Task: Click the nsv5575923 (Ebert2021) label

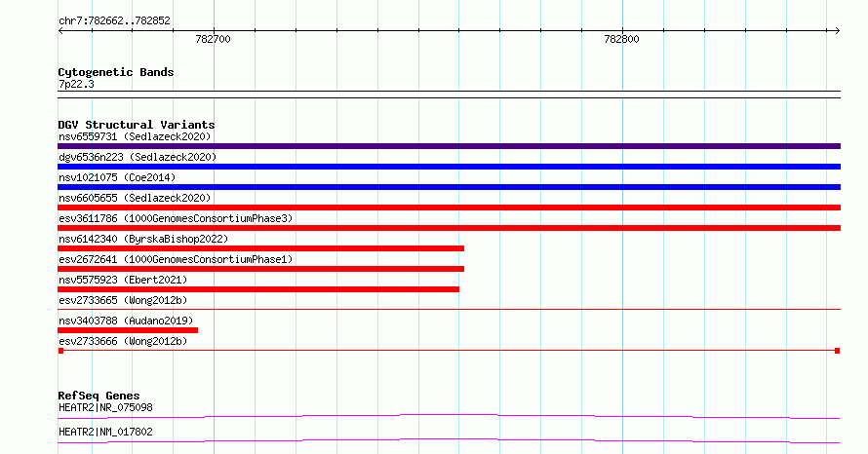Action: tap(123, 280)
